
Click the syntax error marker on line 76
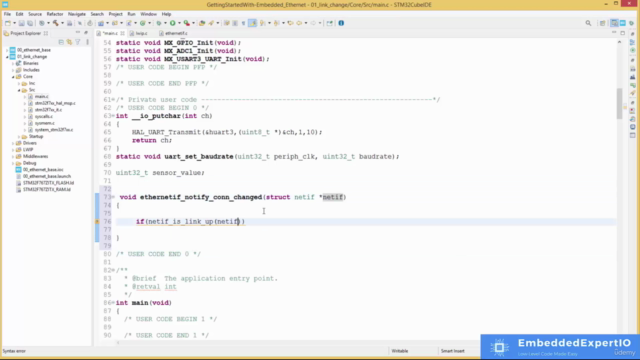98,222
